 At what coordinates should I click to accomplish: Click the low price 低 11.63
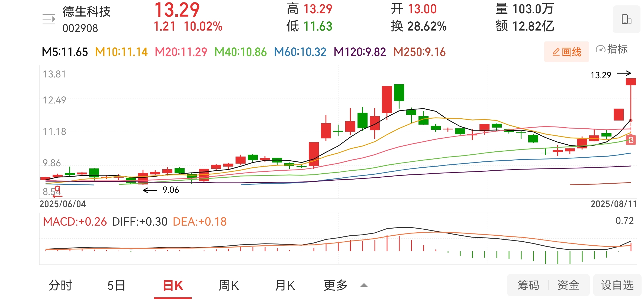pos(309,26)
